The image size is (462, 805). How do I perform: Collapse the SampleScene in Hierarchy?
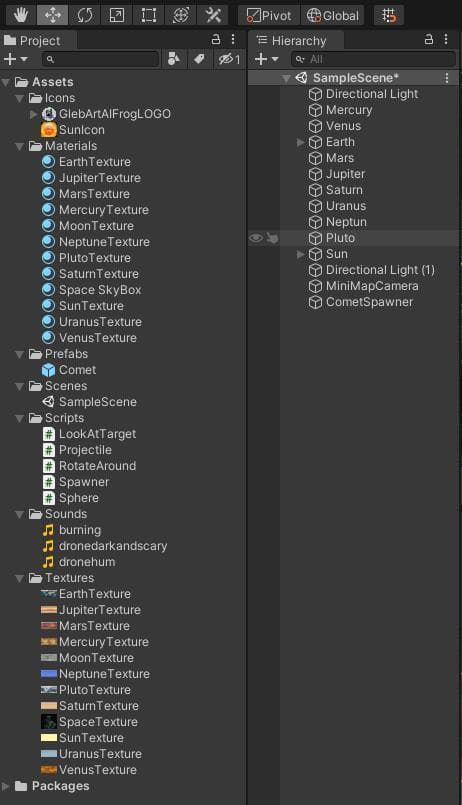[287, 78]
